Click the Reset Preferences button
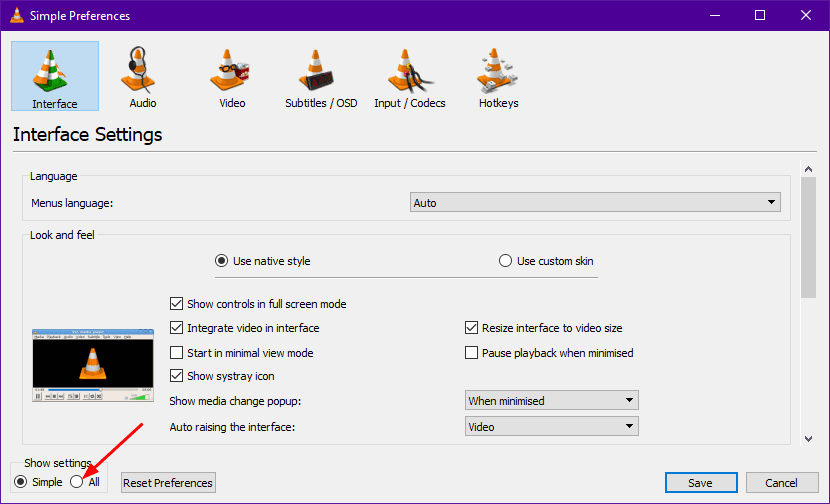The image size is (830, 504). pos(168,482)
